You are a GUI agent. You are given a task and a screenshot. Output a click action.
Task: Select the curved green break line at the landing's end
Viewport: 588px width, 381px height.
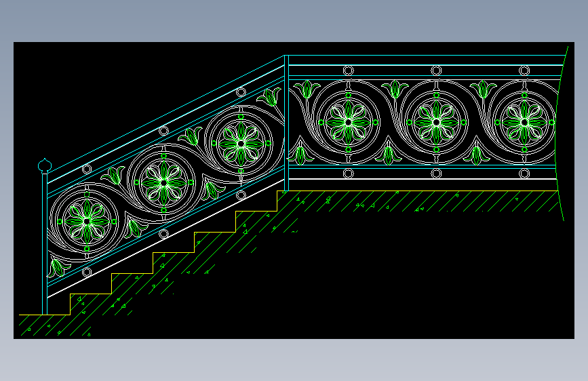tap(562, 133)
